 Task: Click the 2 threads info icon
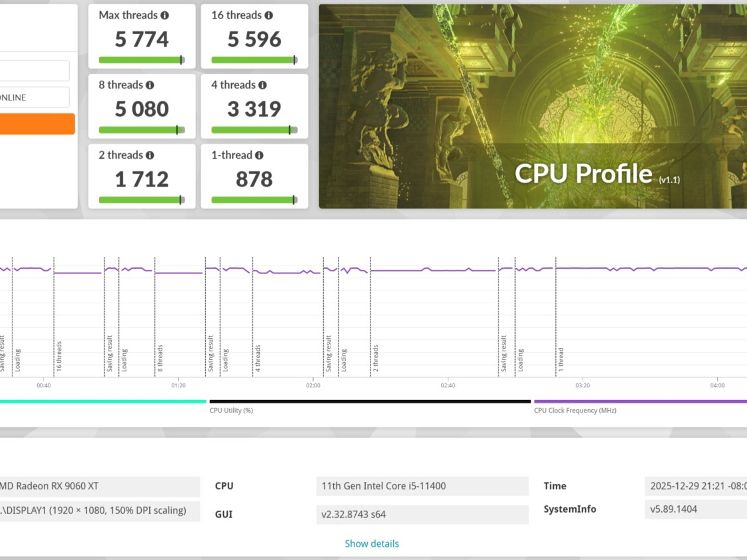click(150, 155)
